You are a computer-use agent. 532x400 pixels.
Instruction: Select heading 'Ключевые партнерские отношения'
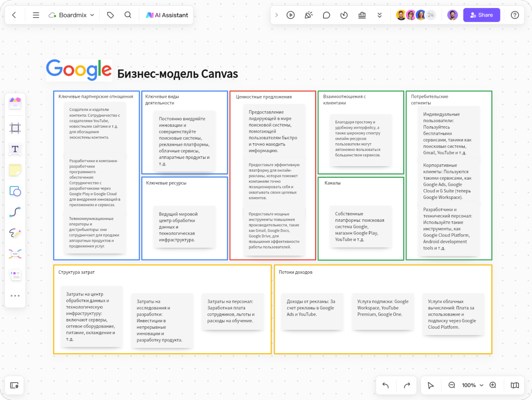coord(96,97)
